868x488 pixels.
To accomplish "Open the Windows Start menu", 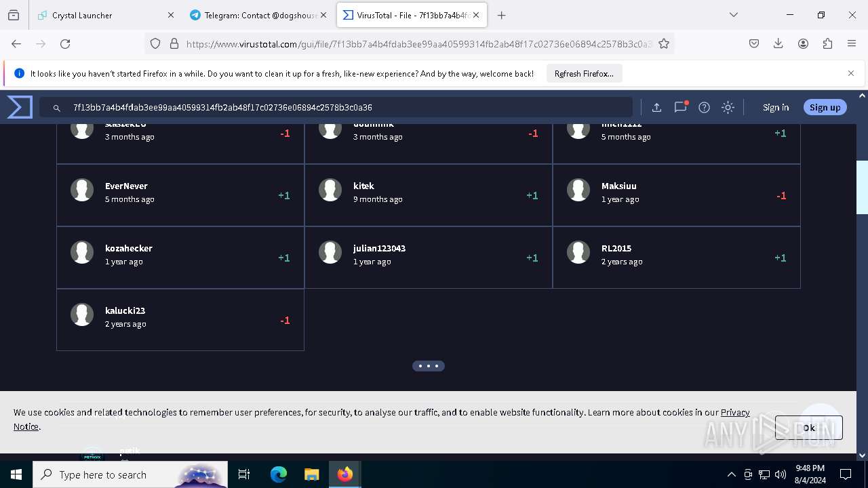I will pyautogui.click(x=16, y=474).
